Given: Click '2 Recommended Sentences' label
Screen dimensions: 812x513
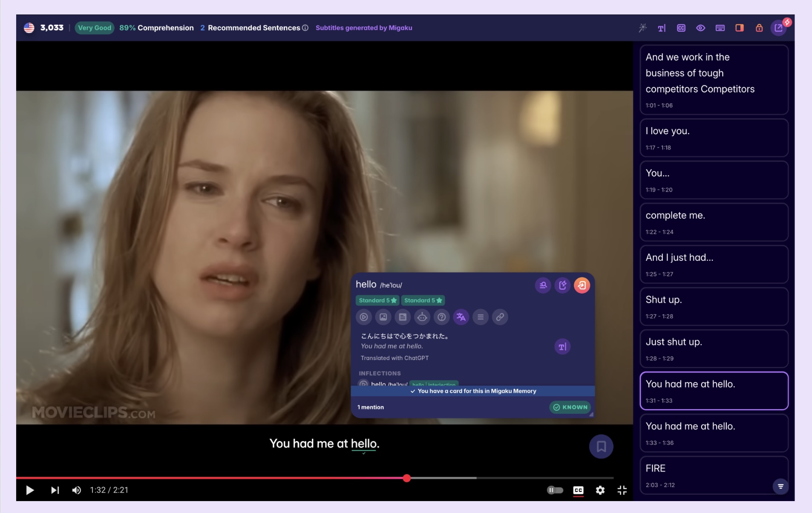Looking at the screenshot, I should tap(250, 28).
